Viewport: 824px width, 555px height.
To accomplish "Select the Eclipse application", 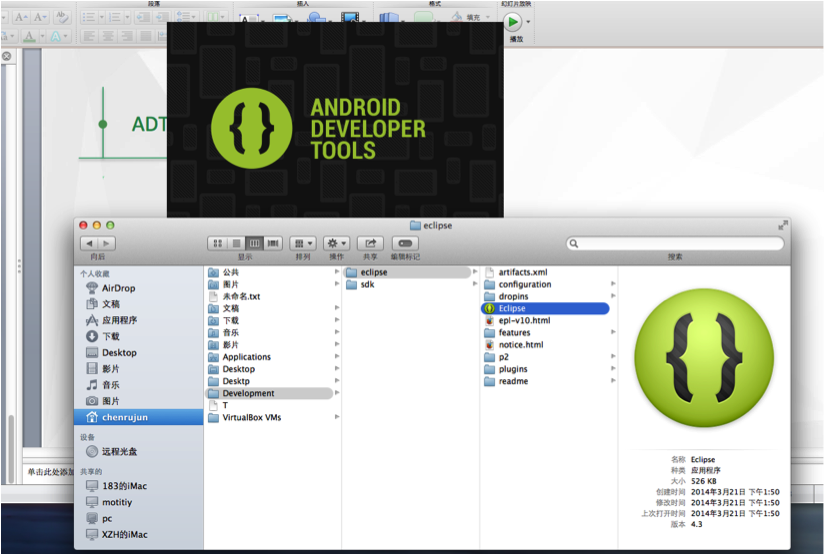I will point(545,309).
